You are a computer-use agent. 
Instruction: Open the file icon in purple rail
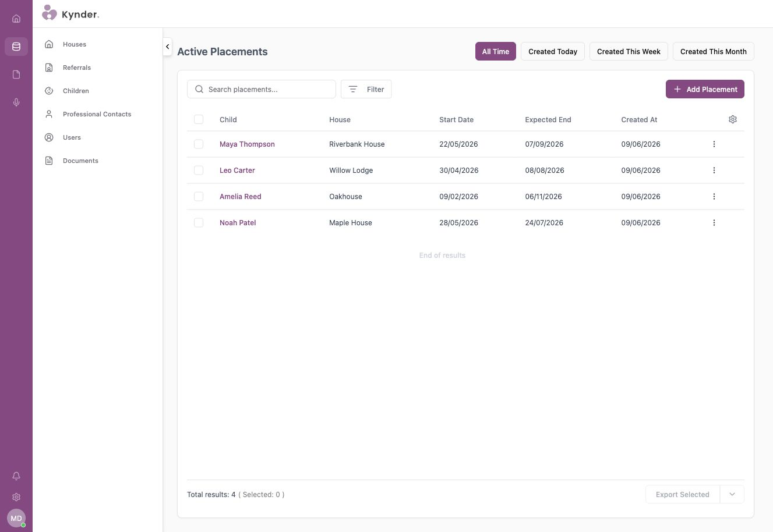click(x=16, y=75)
